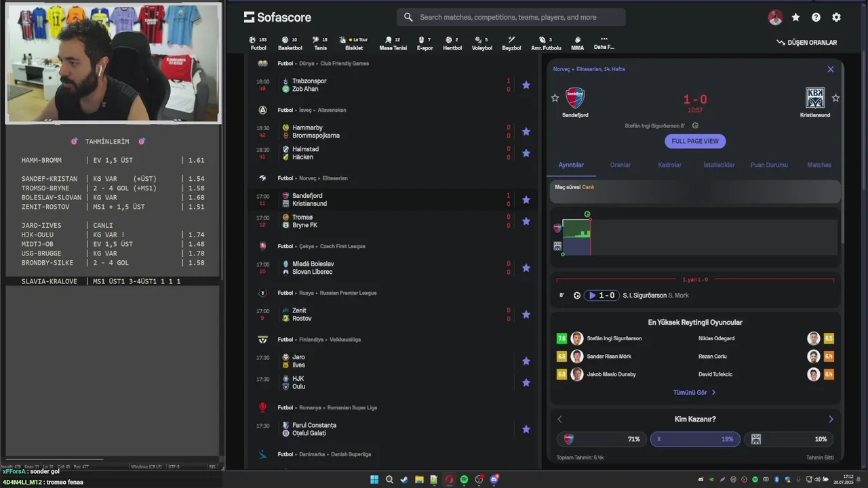Open the Futbol sport category
868x488 pixels.
pyautogui.click(x=258, y=43)
